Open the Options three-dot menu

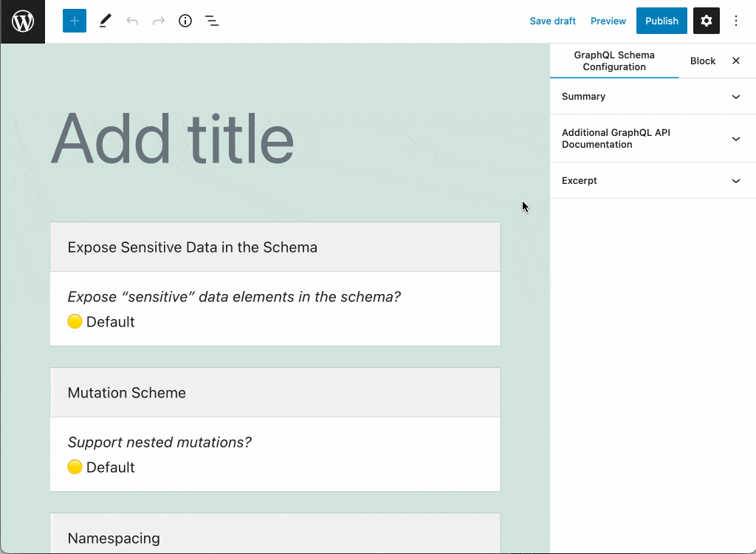pos(736,21)
